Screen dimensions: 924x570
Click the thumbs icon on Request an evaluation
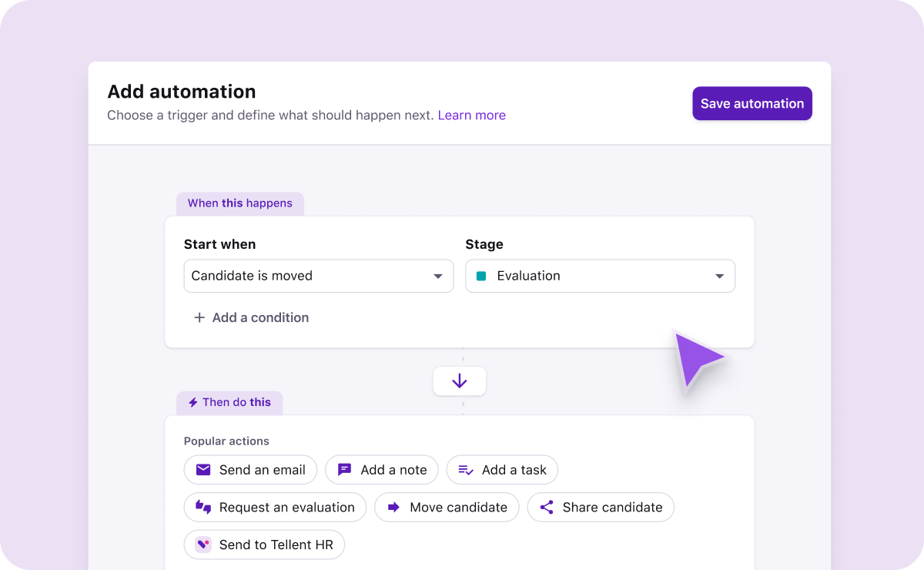[x=203, y=507]
